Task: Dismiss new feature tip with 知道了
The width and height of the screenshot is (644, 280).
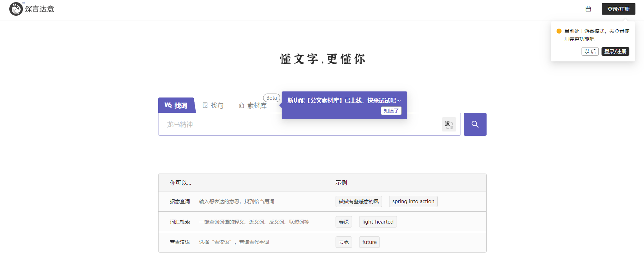Action: pos(391,111)
